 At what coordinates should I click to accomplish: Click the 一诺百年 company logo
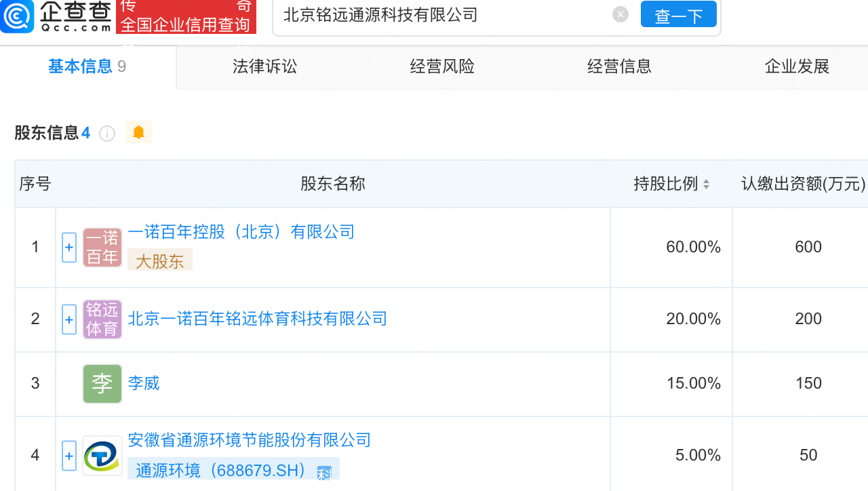(x=102, y=248)
